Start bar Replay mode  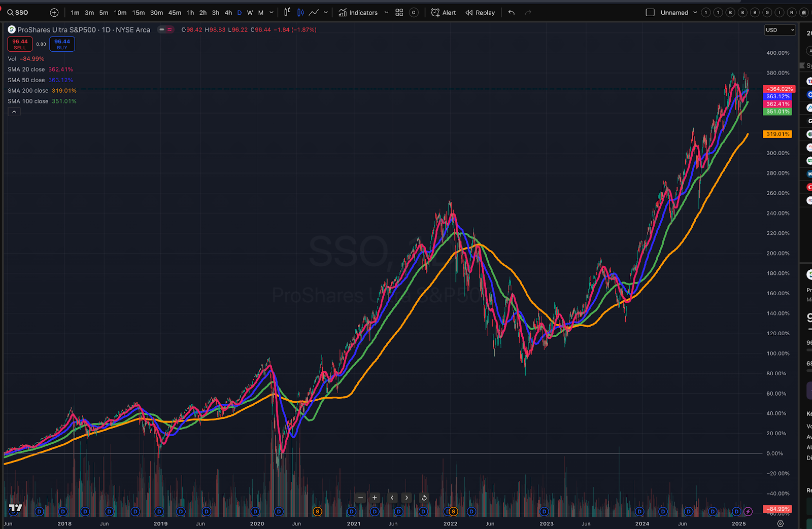[x=480, y=13]
